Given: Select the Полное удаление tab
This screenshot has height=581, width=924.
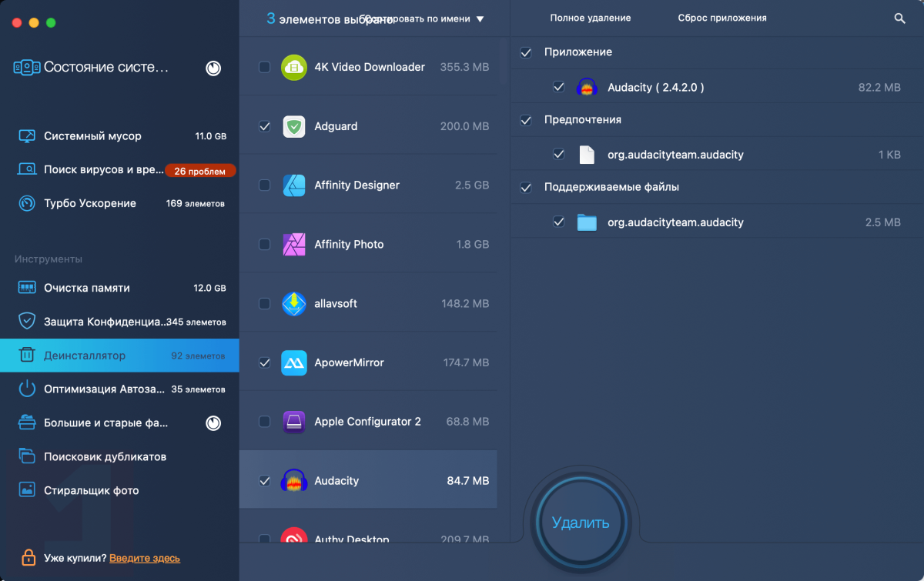Looking at the screenshot, I should tap(591, 18).
